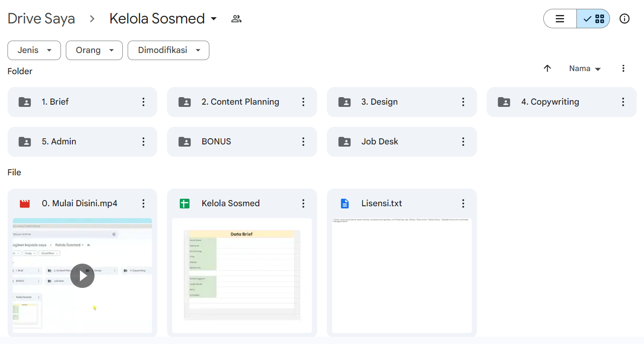The height and width of the screenshot is (344, 644).
Task: Play the 0. Mulai Disini.mp4 video
Action: (x=82, y=276)
